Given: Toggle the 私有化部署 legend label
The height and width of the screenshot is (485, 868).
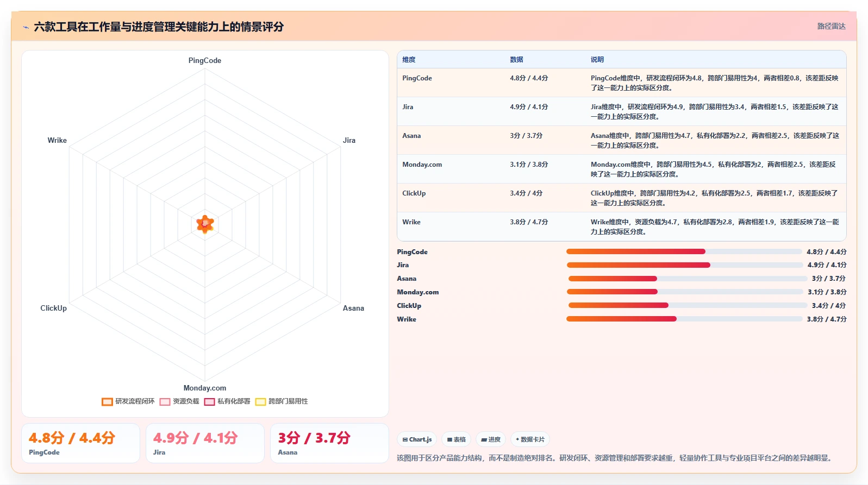Looking at the screenshot, I should tap(234, 401).
